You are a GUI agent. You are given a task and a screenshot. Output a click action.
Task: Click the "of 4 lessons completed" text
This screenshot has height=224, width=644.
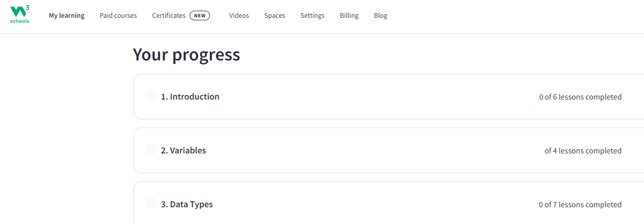click(582, 151)
